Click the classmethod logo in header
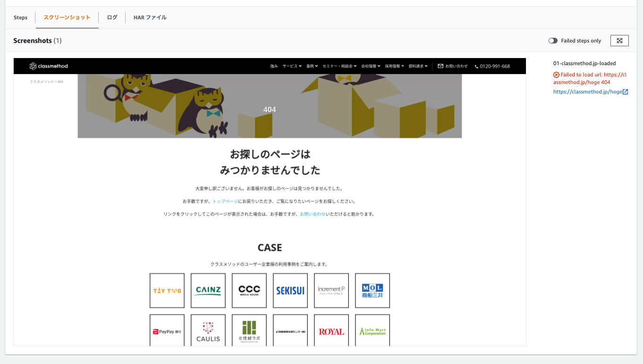The height and width of the screenshot is (364, 643). click(x=49, y=66)
